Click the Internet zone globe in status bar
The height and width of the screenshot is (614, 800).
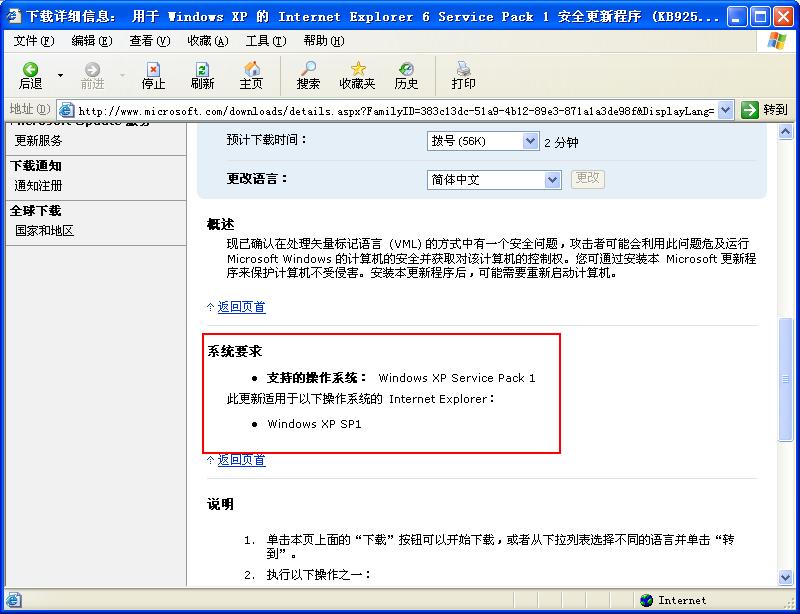click(646, 600)
